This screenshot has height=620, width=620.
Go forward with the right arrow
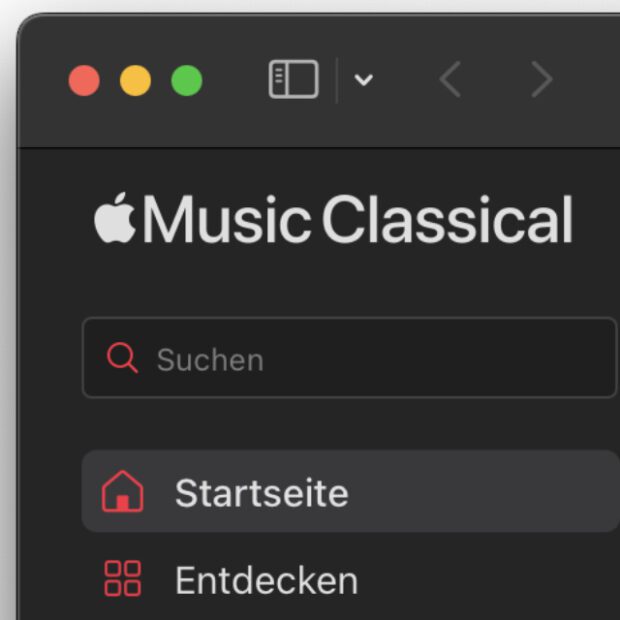click(541, 80)
